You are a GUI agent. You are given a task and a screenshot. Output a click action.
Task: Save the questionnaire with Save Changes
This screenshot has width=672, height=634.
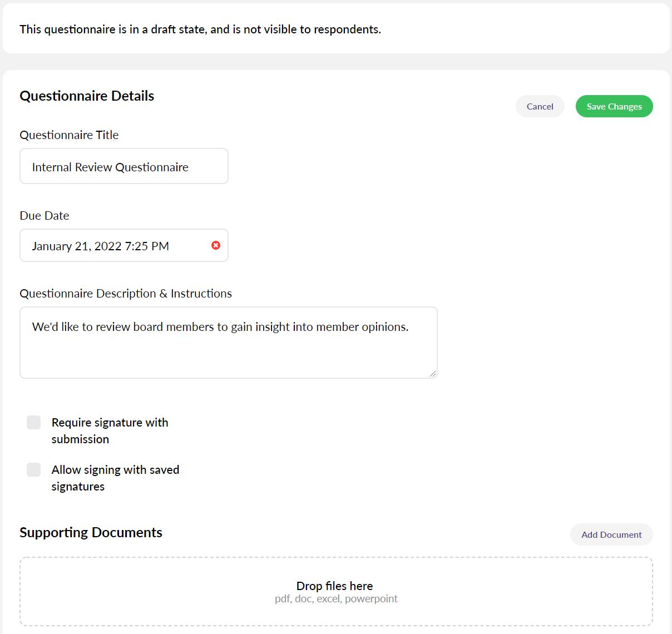point(614,106)
